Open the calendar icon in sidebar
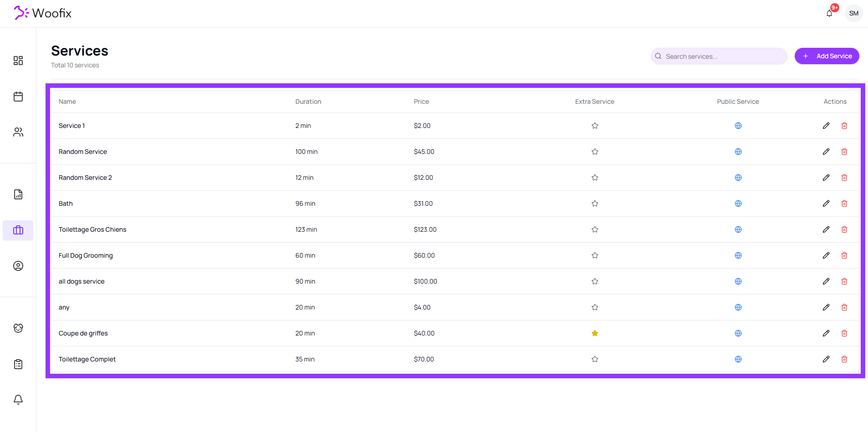The height and width of the screenshot is (432, 868). click(18, 97)
